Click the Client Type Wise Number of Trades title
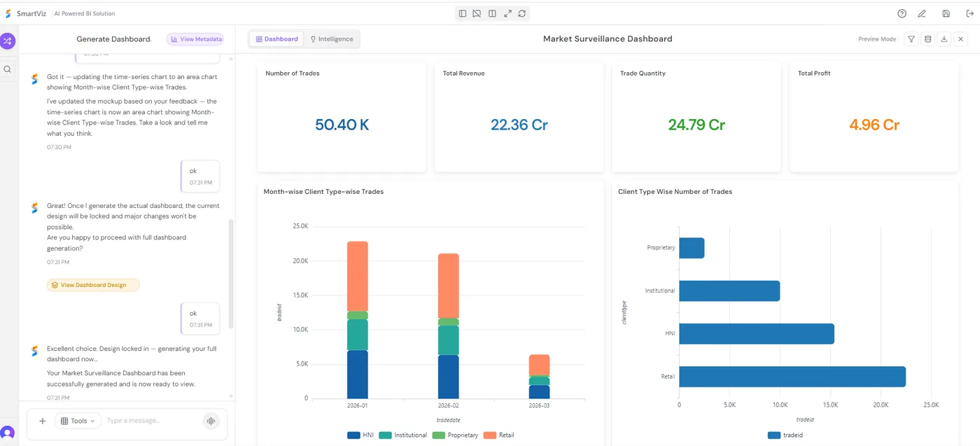Viewport: 980px width, 446px height. coord(675,192)
